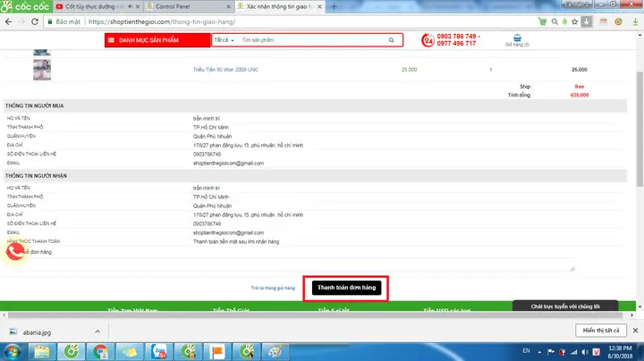Viewport: 644px width, 361px height.
Task: Click the green shopping cart extension icon
Action: pos(543,21)
